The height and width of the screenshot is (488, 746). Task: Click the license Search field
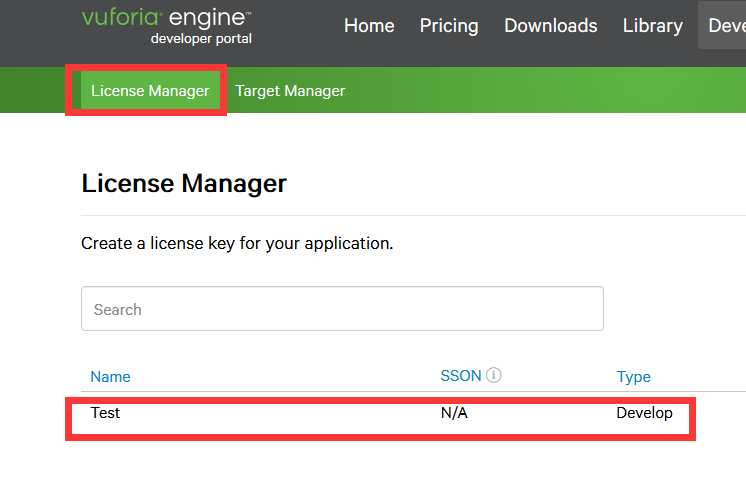pos(343,309)
